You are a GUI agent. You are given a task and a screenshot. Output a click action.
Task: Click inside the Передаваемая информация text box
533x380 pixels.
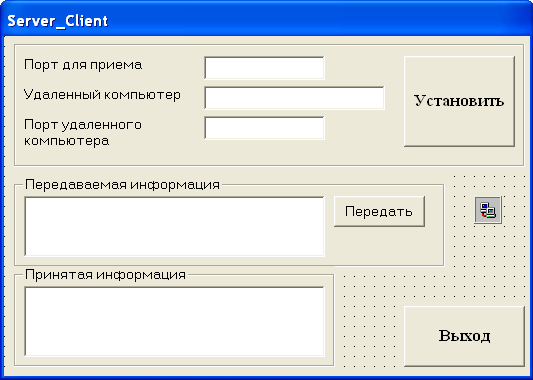pos(175,226)
